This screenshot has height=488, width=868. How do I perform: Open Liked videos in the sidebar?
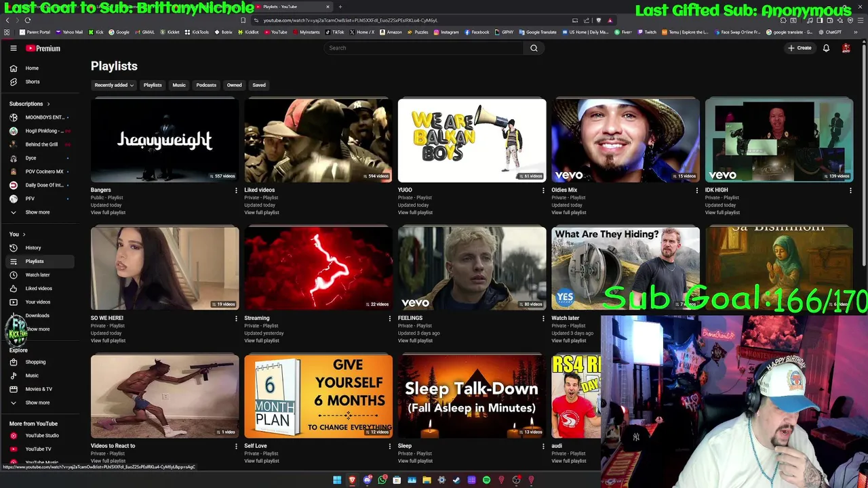click(x=41, y=288)
